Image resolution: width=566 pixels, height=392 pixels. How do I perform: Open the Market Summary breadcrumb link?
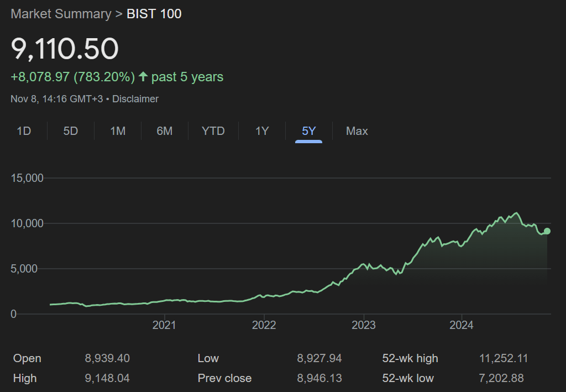pos(61,13)
